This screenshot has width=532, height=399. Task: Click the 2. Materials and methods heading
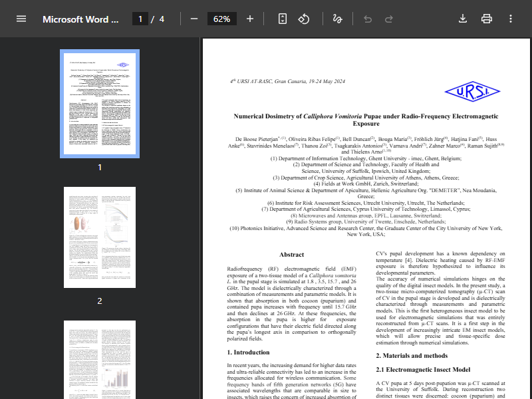(412, 356)
